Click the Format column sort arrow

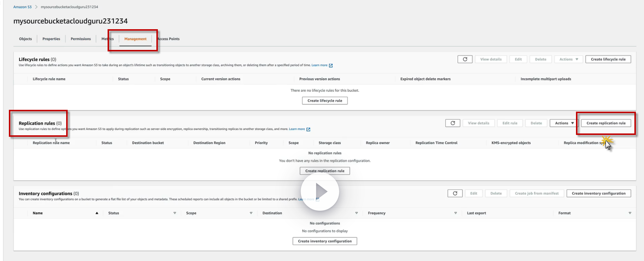point(630,213)
